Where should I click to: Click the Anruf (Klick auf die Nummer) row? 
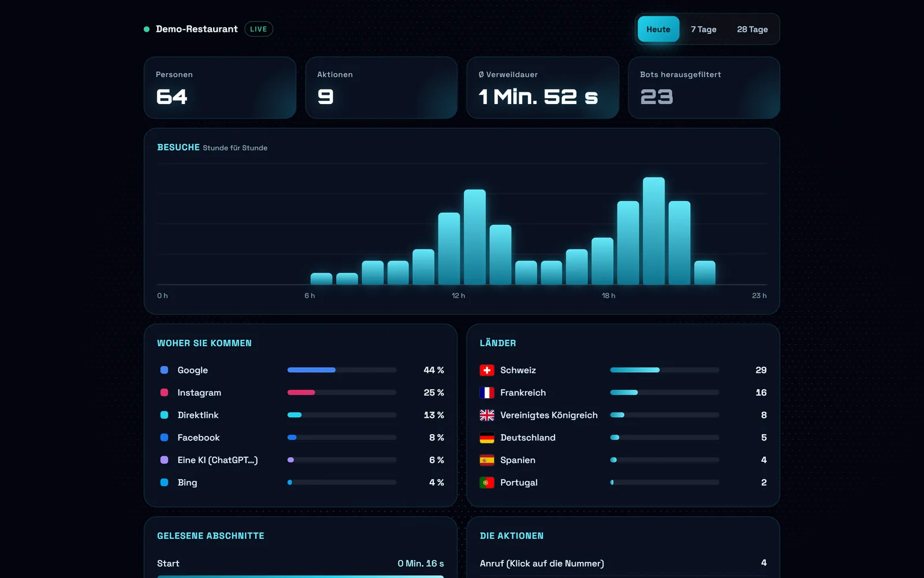point(623,563)
